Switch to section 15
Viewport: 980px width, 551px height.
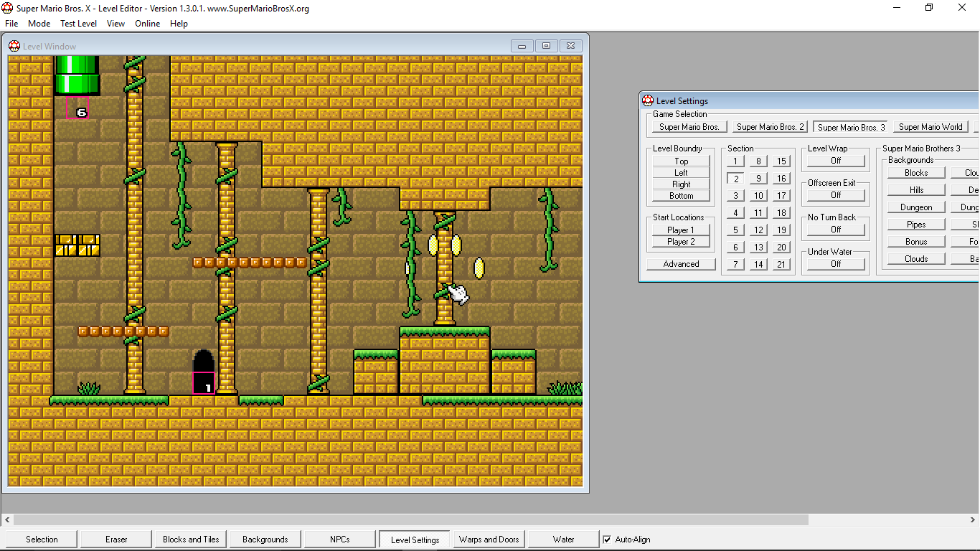[x=781, y=161]
